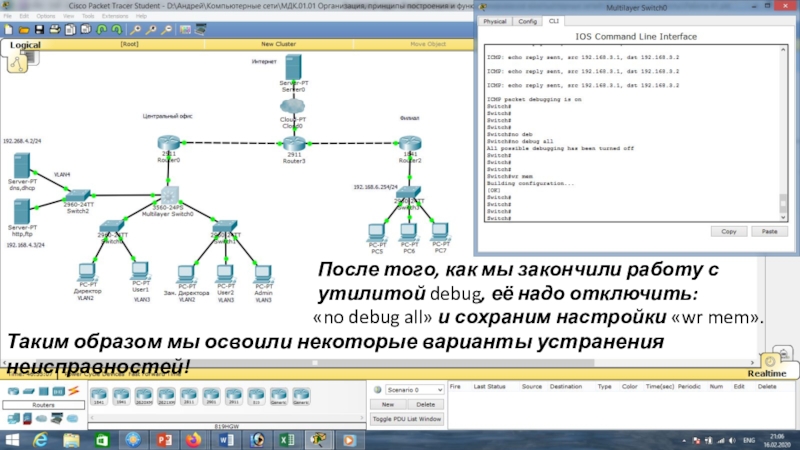Click the Zoom Out magnifier icon
The height and width of the screenshot is (450, 800).
[166, 30]
